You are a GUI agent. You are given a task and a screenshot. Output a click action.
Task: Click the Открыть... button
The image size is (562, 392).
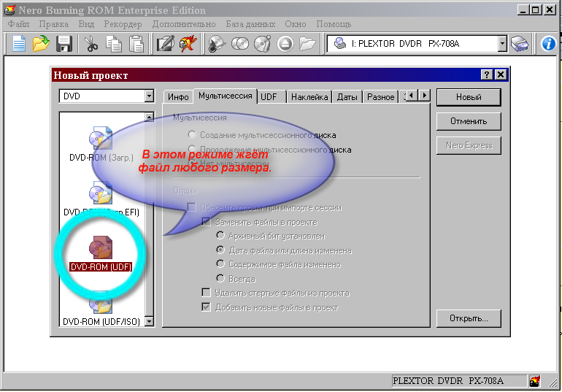point(469,318)
